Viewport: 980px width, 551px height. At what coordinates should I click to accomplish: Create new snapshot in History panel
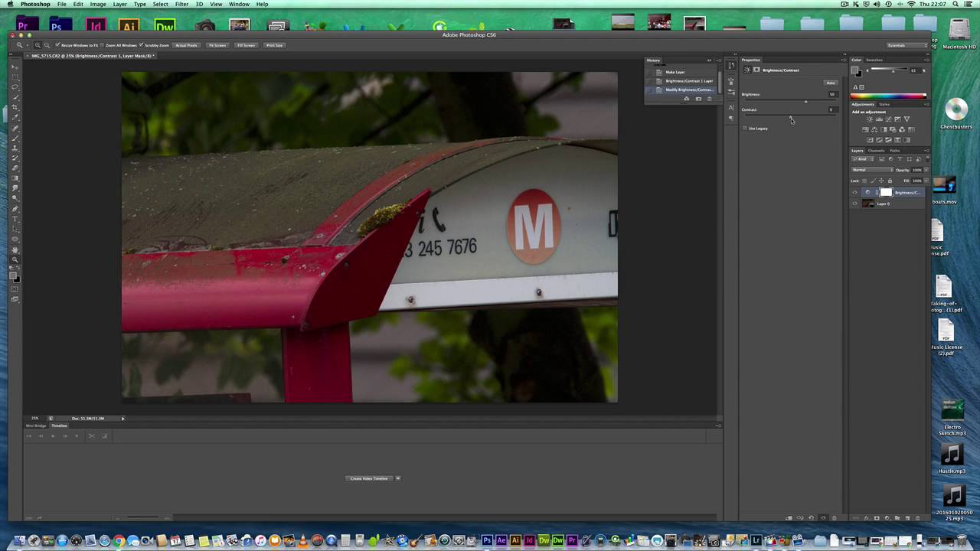(698, 99)
